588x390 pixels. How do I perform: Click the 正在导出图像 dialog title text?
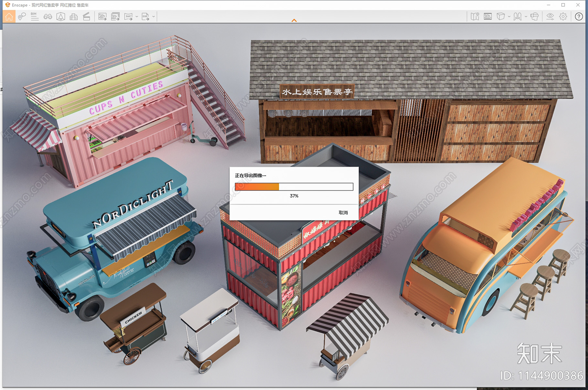(x=250, y=176)
